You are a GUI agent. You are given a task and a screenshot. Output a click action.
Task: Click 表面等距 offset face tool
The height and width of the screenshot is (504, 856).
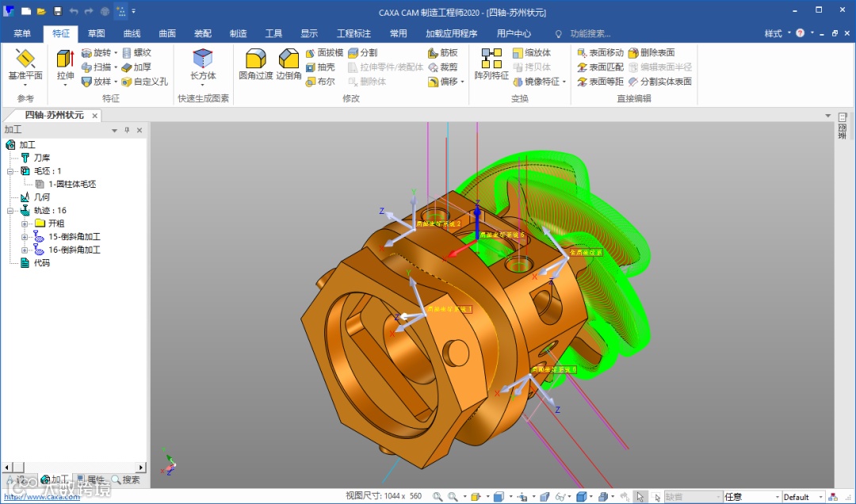pos(601,82)
